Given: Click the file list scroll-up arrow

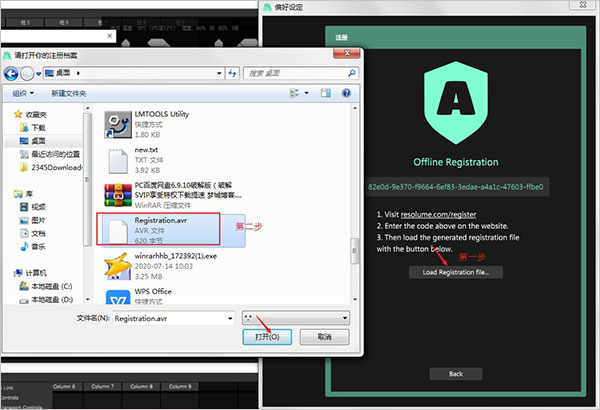Looking at the screenshot, I should coord(355,108).
